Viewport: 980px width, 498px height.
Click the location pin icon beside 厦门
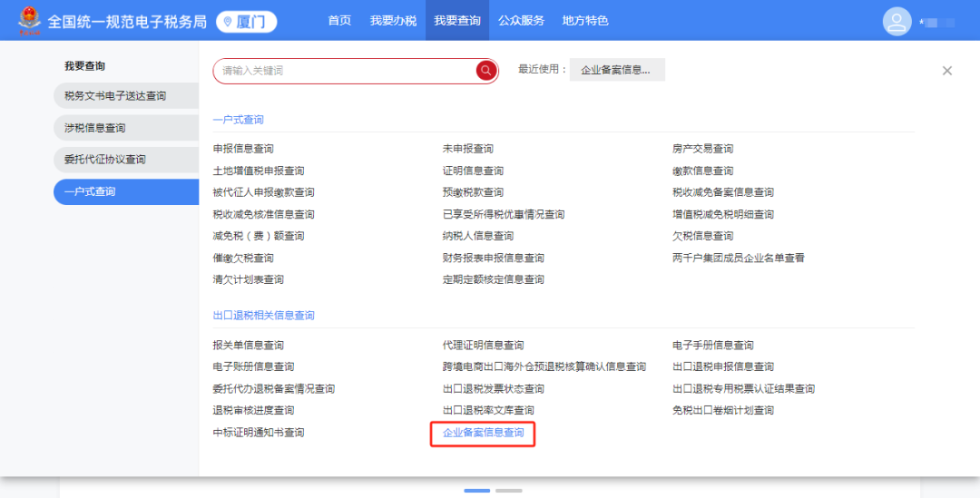point(228,22)
